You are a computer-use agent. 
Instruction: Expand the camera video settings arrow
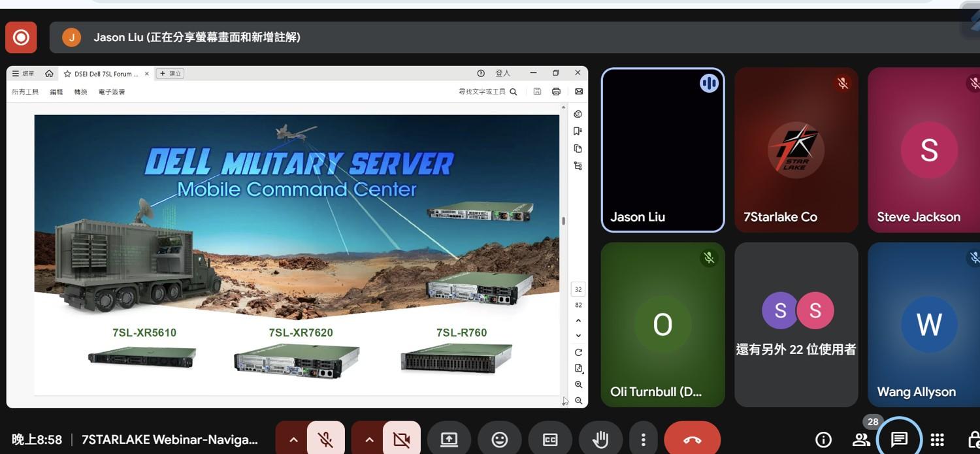point(369,440)
